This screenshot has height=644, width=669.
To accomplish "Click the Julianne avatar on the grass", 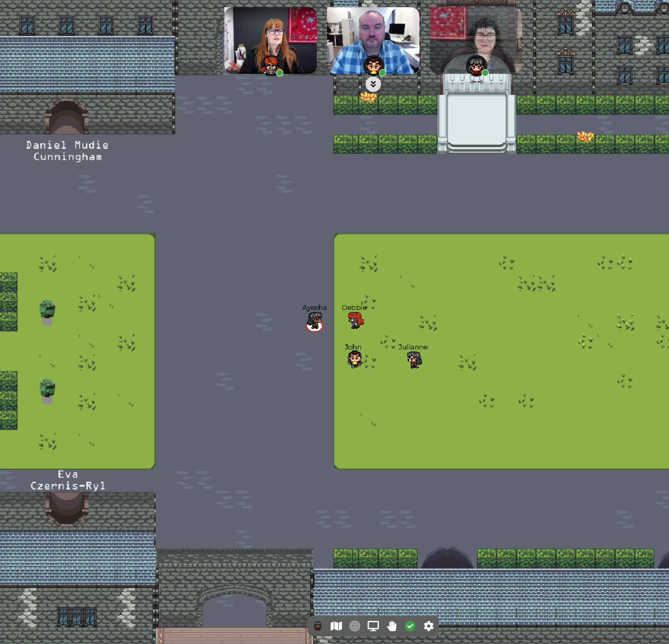I will pyautogui.click(x=414, y=360).
